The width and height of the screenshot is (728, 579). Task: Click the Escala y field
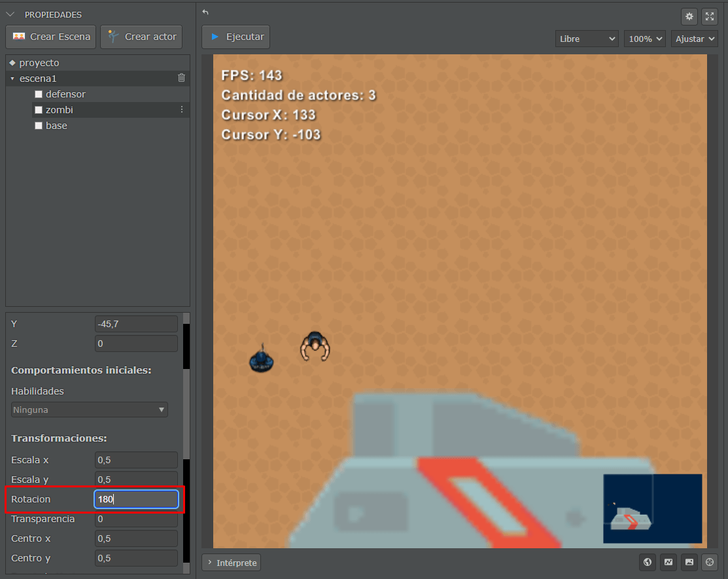[136, 480]
